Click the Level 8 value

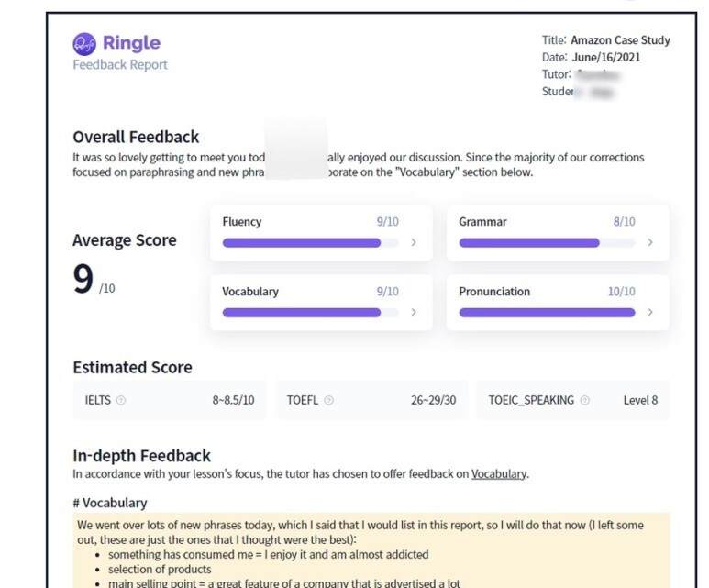(640, 400)
